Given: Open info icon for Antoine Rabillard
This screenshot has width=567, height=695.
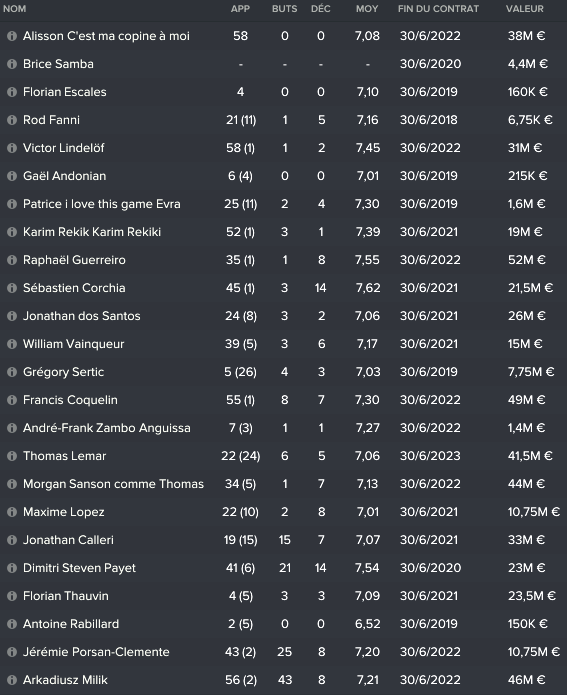Looking at the screenshot, I should pos(12,624).
